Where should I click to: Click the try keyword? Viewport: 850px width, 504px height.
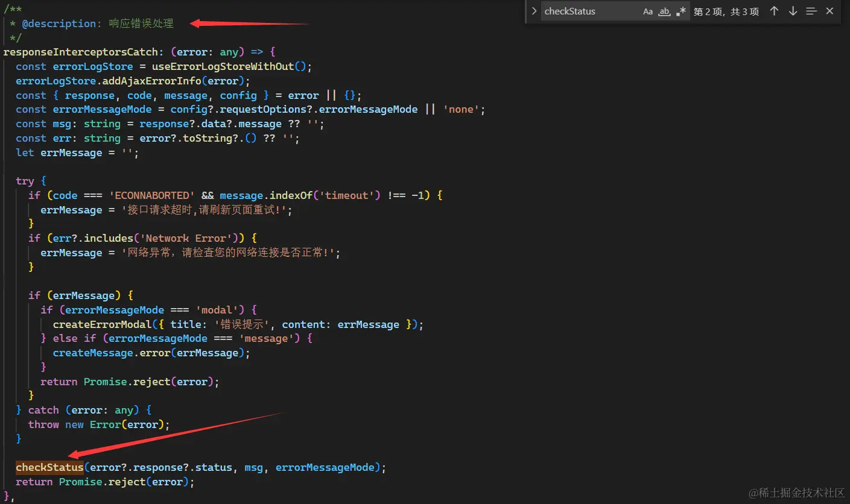(x=25, y=181)
